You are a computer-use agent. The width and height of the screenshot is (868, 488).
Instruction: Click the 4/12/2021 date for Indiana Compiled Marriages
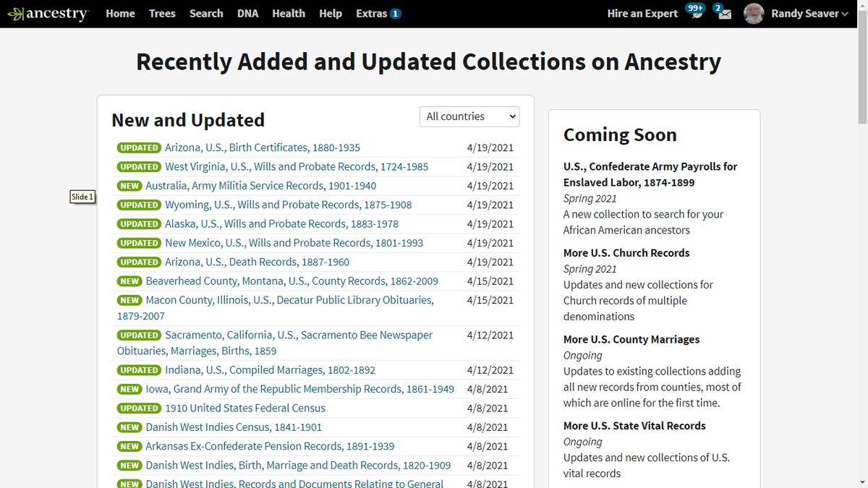point(490,370)
